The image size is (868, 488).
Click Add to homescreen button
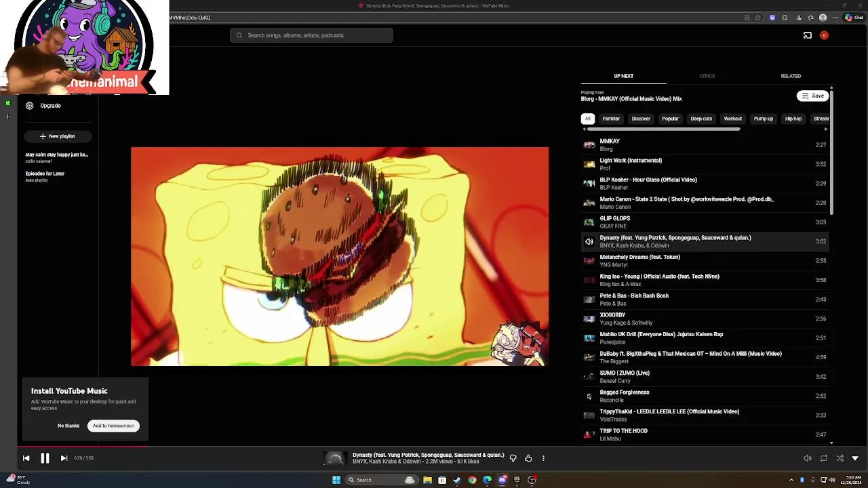(113, 426)
